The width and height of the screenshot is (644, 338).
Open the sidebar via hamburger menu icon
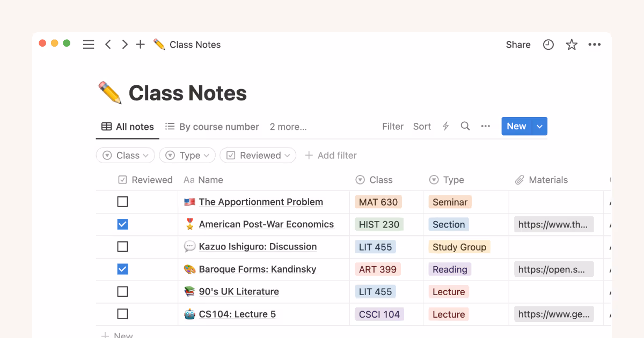click(x=89, y=45)
